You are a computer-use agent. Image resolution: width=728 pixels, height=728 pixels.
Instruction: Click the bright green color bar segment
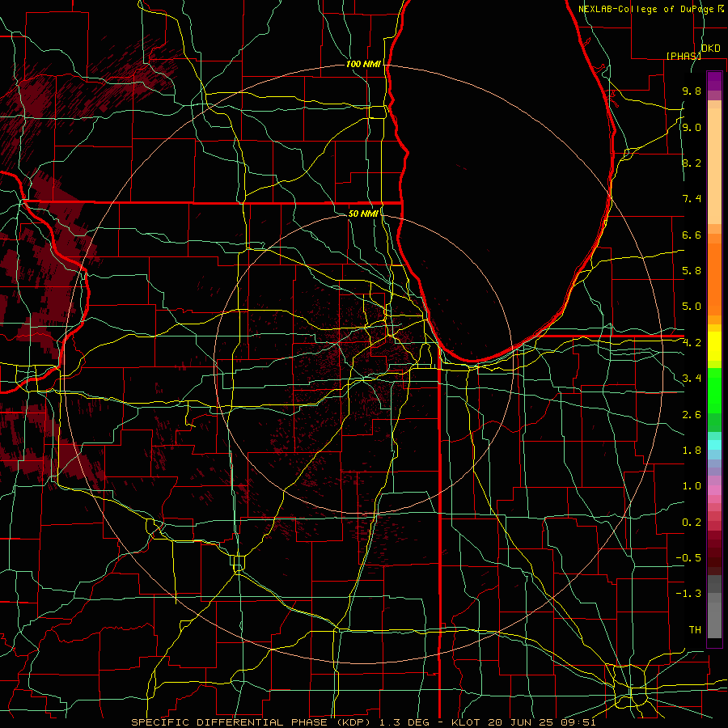pos(714,391)
